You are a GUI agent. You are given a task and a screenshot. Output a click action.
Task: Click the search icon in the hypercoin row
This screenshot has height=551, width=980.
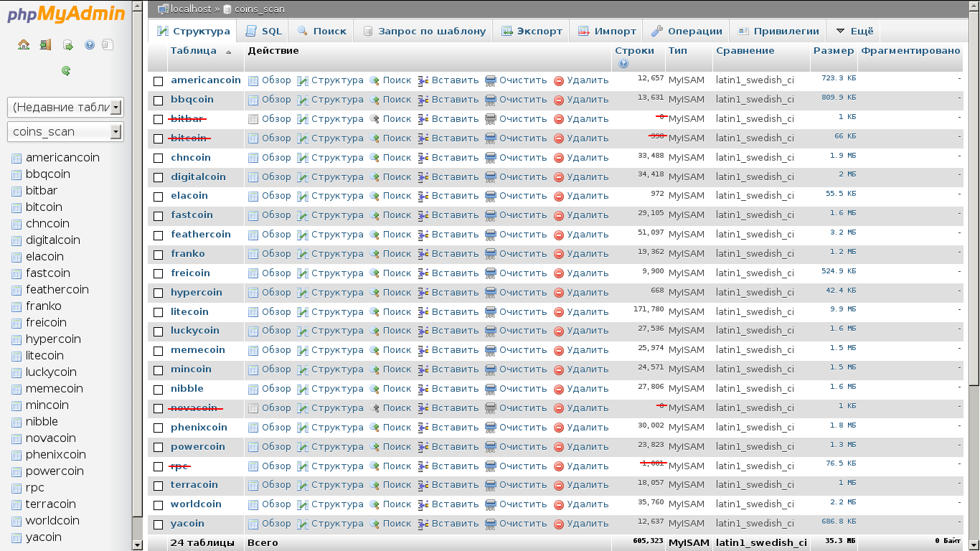coord(374,293)
